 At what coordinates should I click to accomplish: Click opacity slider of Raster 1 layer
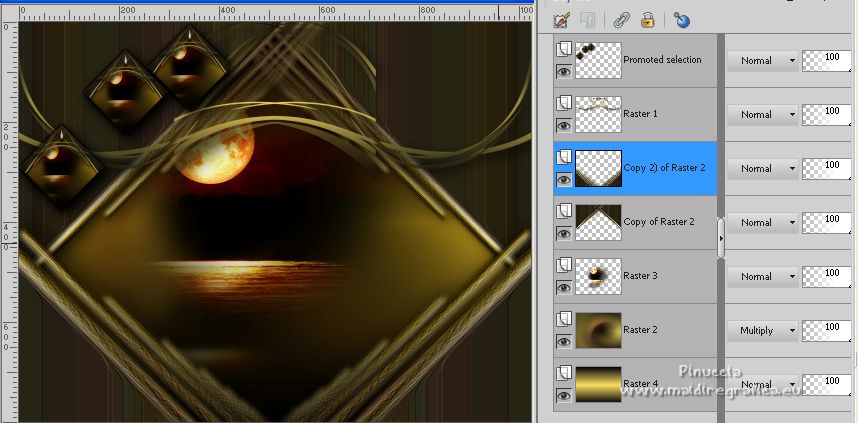point(827,115)
